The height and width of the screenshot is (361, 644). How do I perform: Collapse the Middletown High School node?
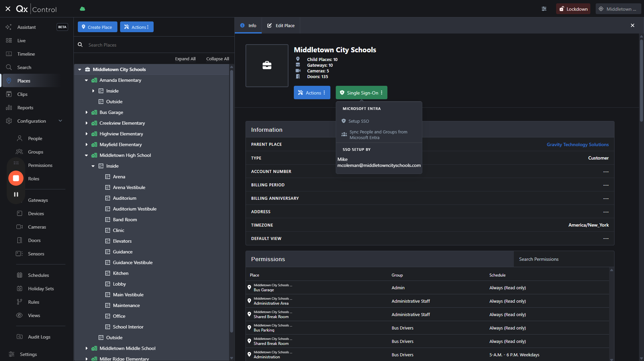click(x=87, y=156)
